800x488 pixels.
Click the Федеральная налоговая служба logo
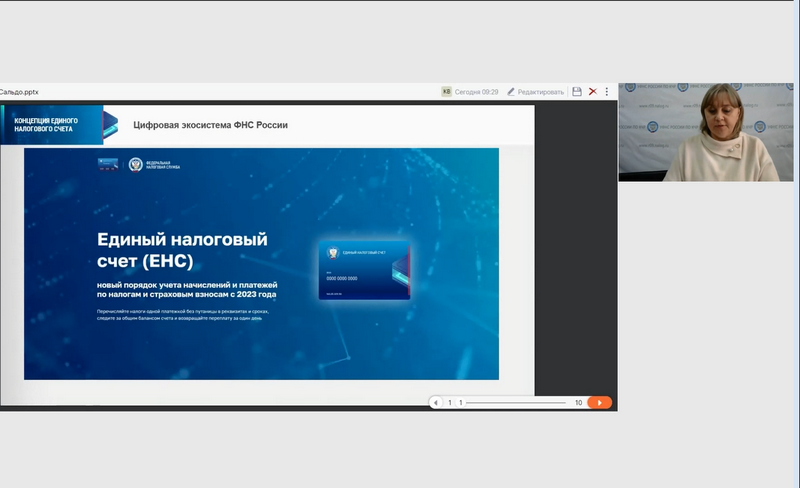tap(154, 164)
